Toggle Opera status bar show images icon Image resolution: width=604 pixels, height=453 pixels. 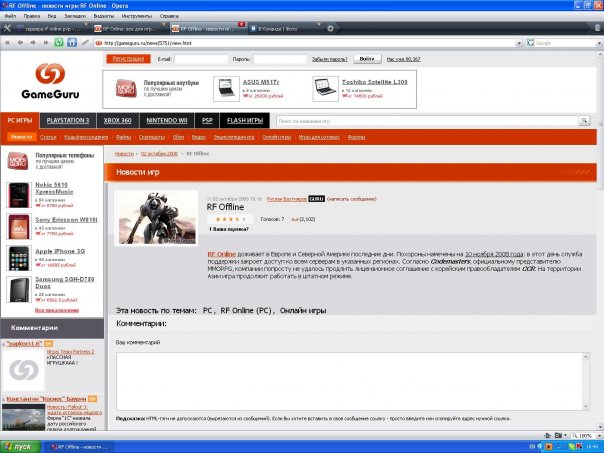[558, 436]
